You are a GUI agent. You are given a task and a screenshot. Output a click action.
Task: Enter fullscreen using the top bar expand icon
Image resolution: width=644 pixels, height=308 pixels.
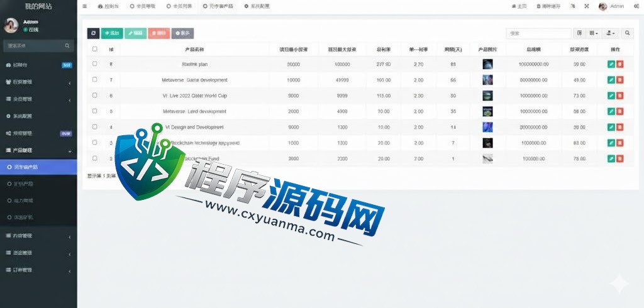[587, 6]
